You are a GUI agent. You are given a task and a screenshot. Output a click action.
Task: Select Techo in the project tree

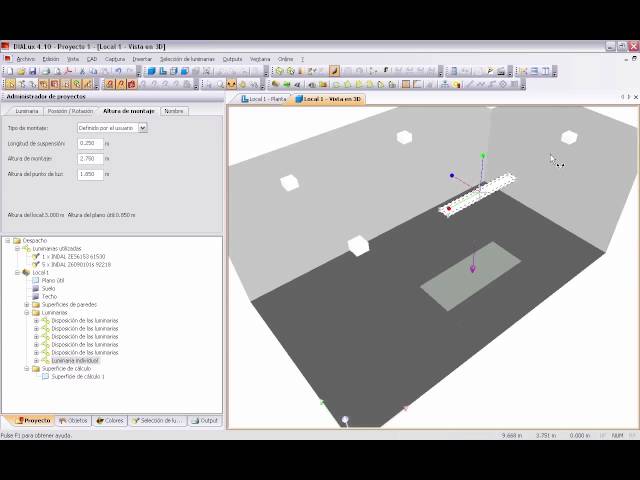[49, 297]
